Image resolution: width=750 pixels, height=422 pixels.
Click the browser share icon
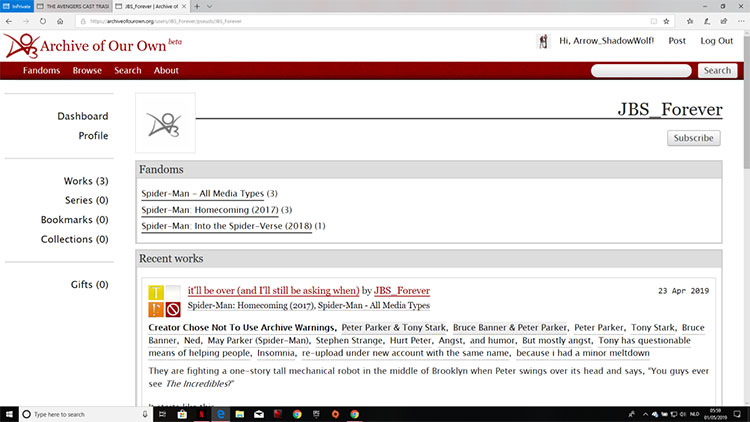(724, 21)
